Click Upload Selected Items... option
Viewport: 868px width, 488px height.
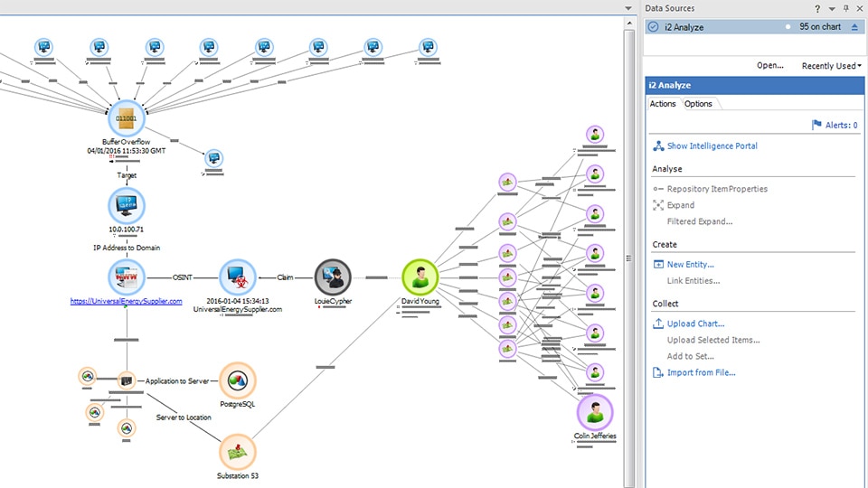pyautogui.click(x=713, y=340)
